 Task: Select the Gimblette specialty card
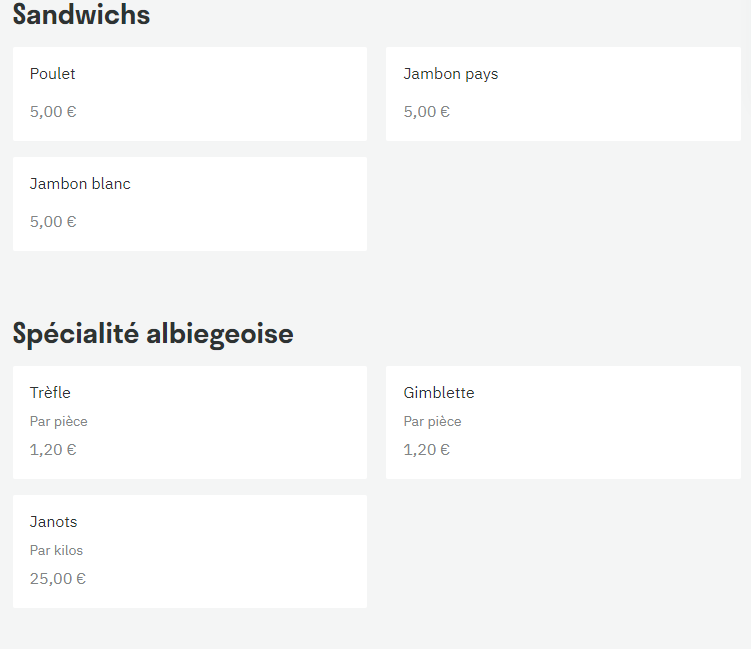563,422
